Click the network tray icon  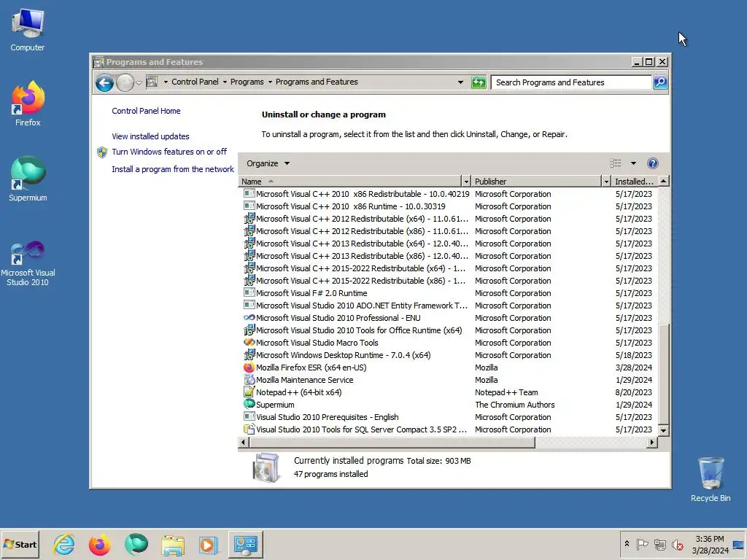[x=659, y=544]
